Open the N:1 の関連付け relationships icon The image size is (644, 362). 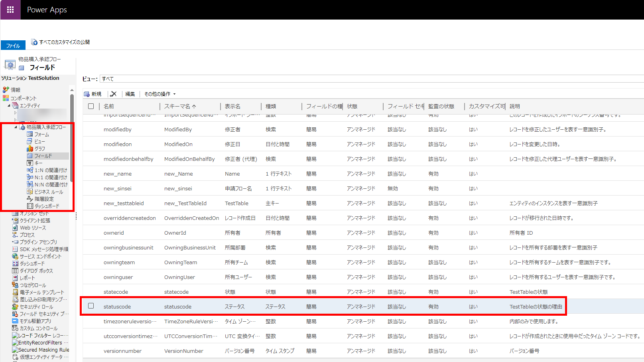coord(30,177)
